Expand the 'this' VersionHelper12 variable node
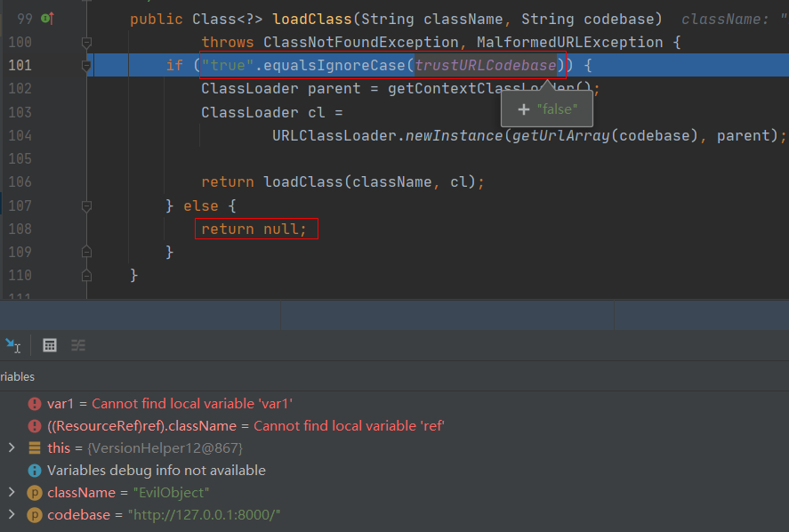789x532 pixels. (11, 447)
